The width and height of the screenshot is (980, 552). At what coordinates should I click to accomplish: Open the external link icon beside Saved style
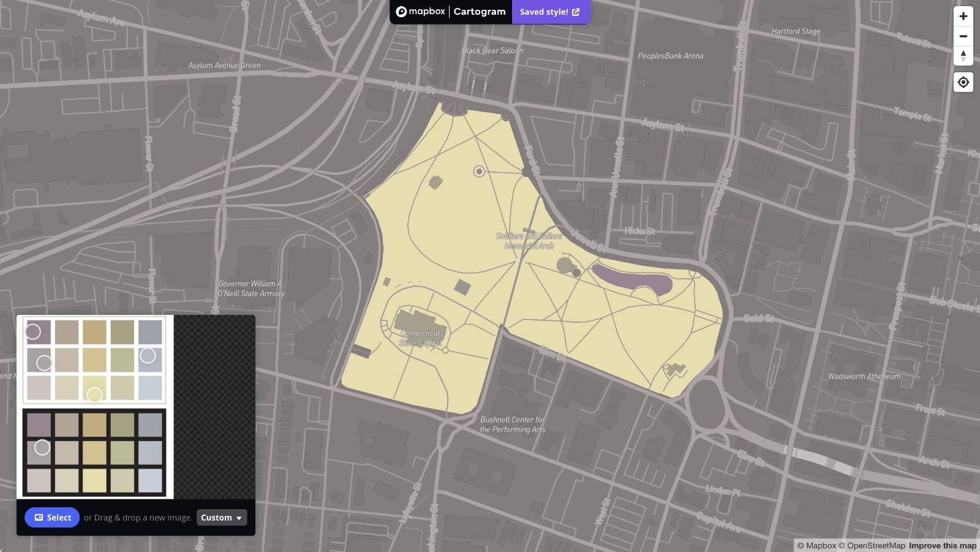click(x=576, y=12)
